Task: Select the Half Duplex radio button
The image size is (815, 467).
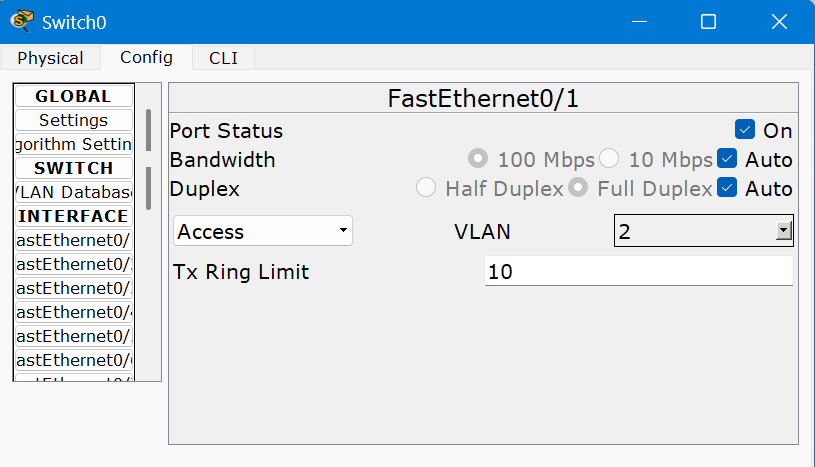Action: coord(426,188)
